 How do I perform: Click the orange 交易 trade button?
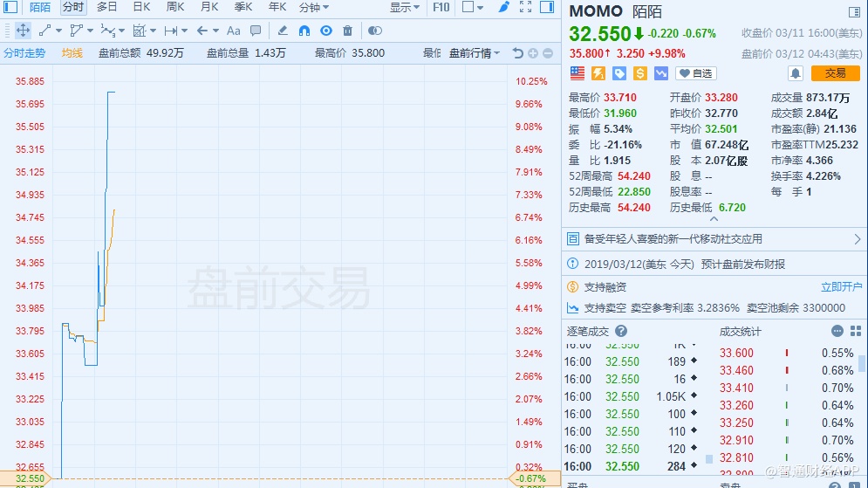click(x=835, y=73)
